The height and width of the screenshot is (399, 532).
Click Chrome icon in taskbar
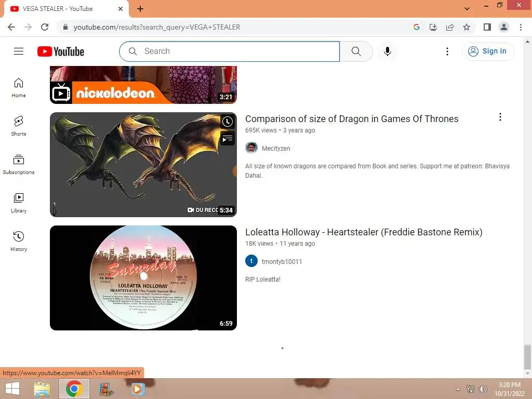74,389
